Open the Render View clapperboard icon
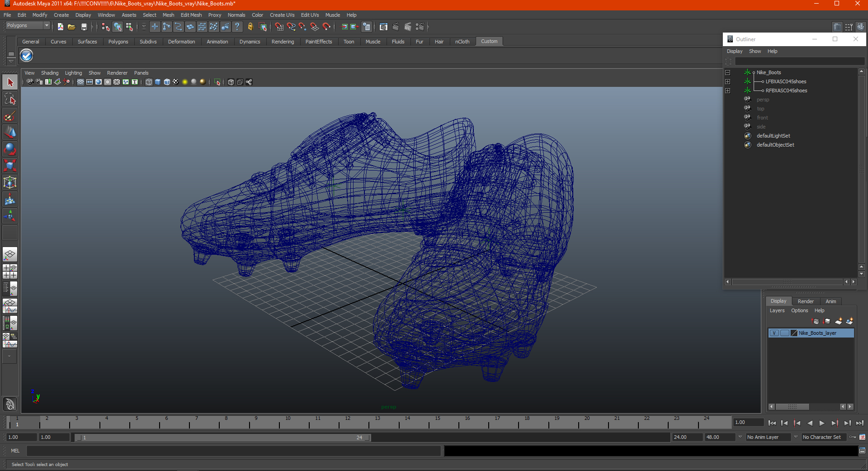Image resolution: width=868 pixels, height=471 pixels. coord(383,27)
